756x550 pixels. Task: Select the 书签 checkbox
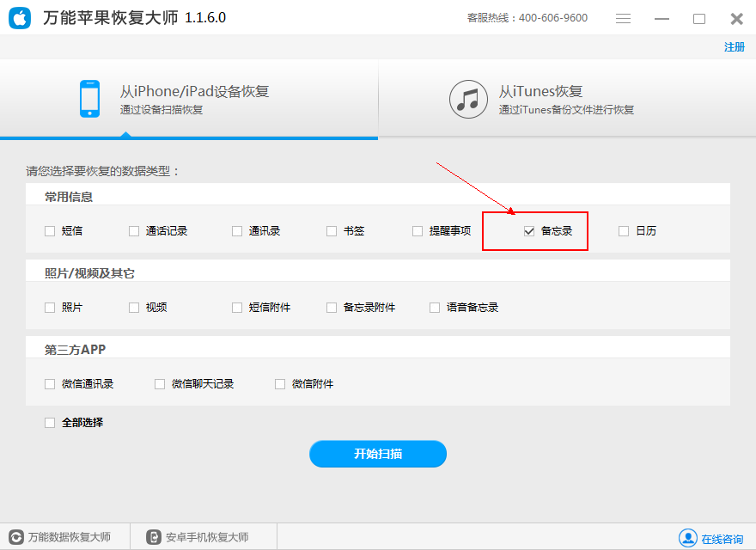pos(332,231)
